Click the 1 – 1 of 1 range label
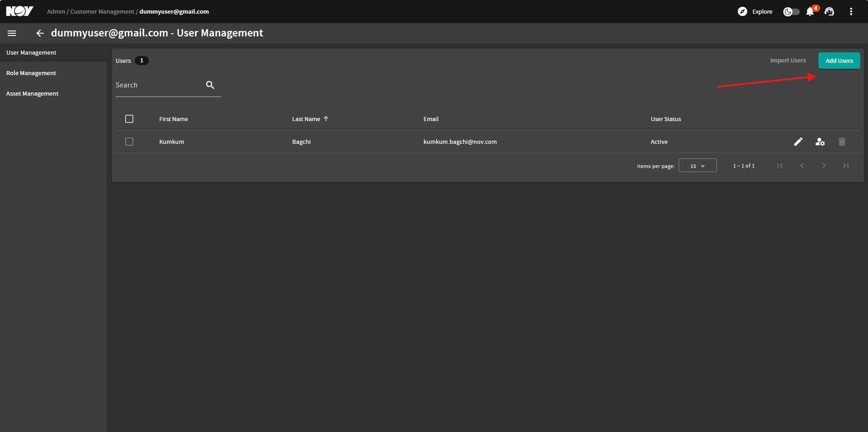The height and width of the screenshot is (432, 868). (744, 166)
